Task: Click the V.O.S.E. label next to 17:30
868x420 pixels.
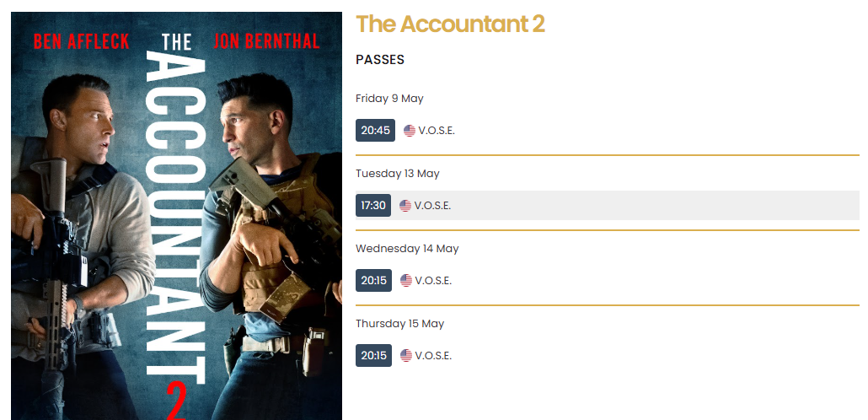Action: pos(432,206)
